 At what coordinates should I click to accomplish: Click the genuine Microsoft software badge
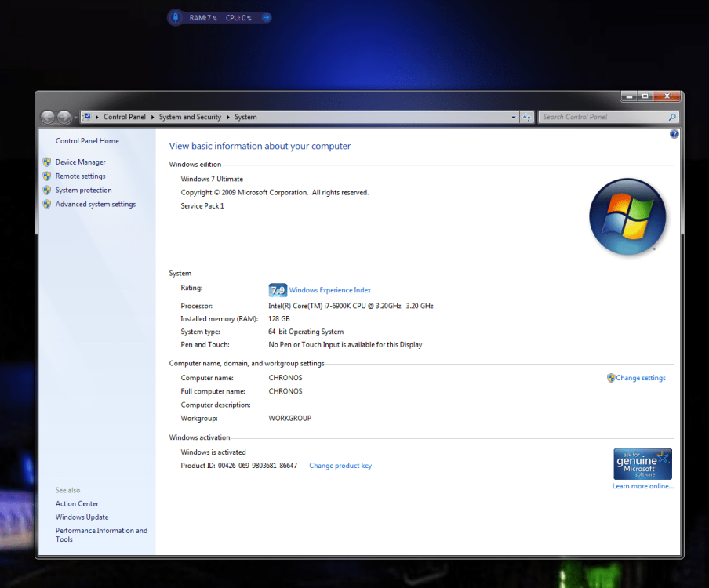(x=642, y=463)
